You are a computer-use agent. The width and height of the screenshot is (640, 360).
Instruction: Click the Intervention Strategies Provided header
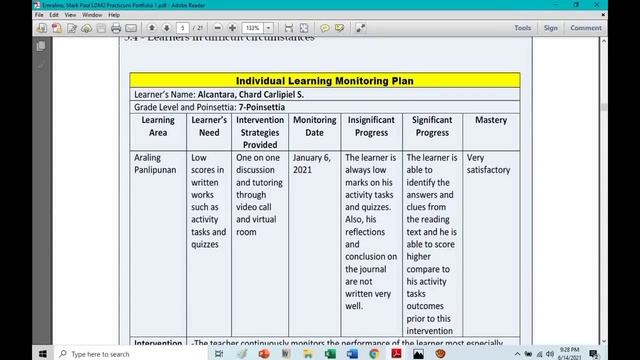point(260,132)
